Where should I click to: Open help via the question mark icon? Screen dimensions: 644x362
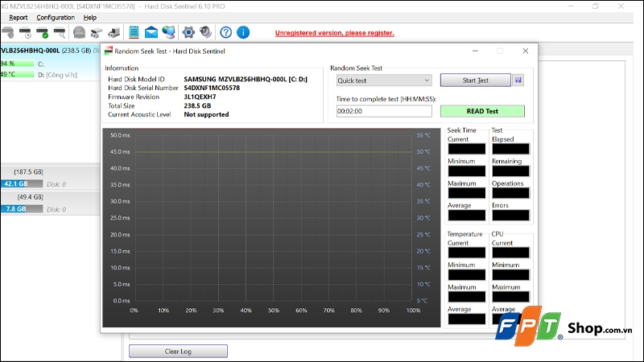point(226,32)
